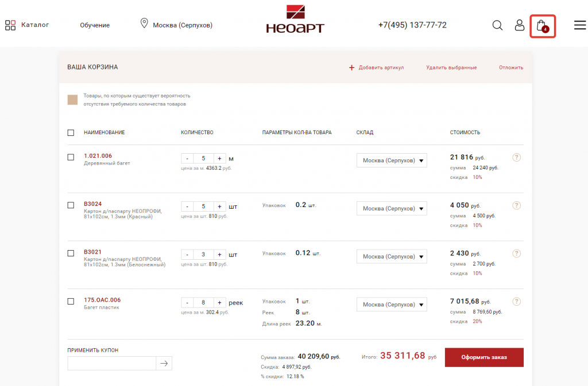Click the total 35 311,68

[x=403, y=356]
